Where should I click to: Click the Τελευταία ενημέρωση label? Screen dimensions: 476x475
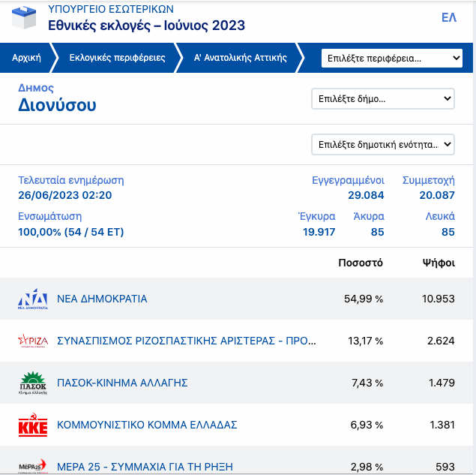click(x=71, y=180)
